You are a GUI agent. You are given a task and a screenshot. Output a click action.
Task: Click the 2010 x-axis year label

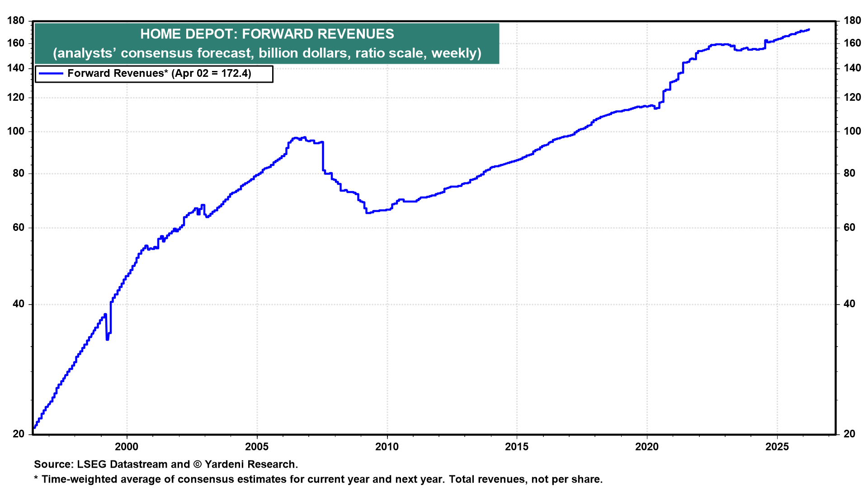coord(387,447)
